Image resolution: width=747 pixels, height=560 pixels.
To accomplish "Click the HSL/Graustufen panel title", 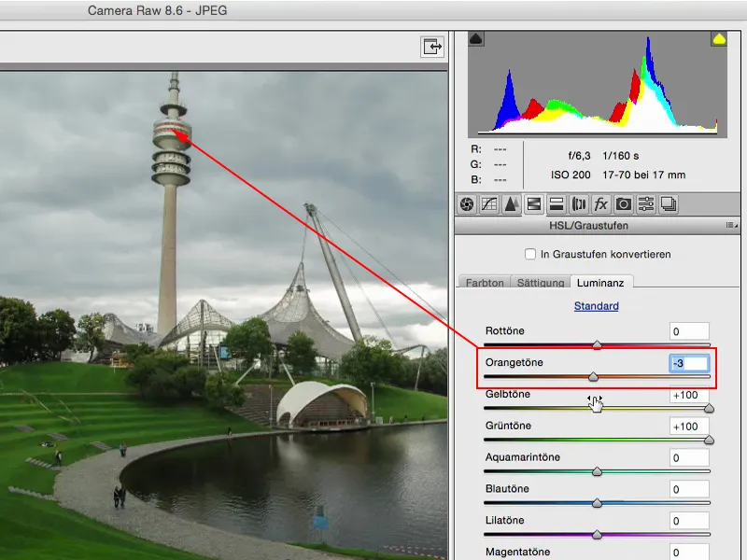I will (x=588, y=225).
